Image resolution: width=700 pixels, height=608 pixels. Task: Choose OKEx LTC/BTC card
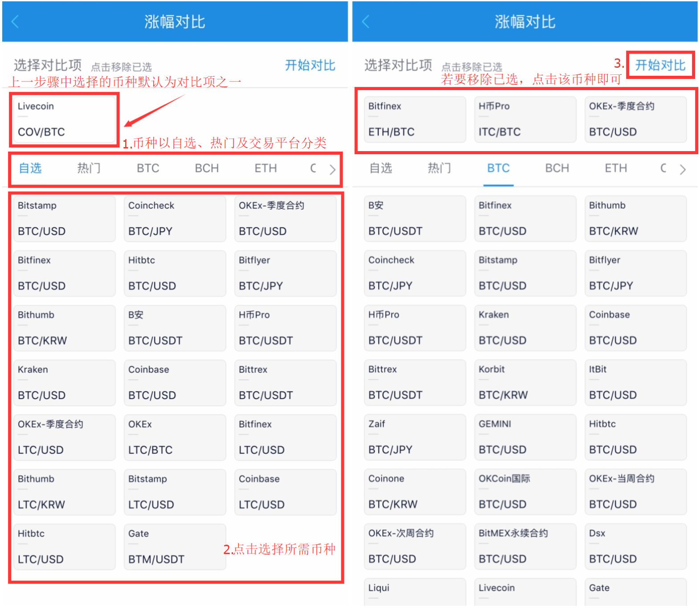coord(175,438)
